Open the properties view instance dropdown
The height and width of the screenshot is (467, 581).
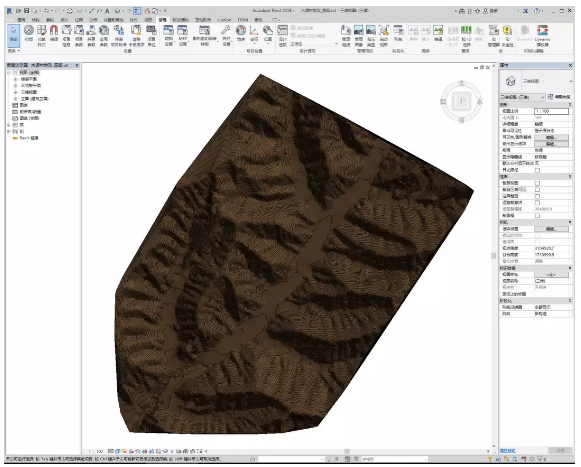point(522,97)
